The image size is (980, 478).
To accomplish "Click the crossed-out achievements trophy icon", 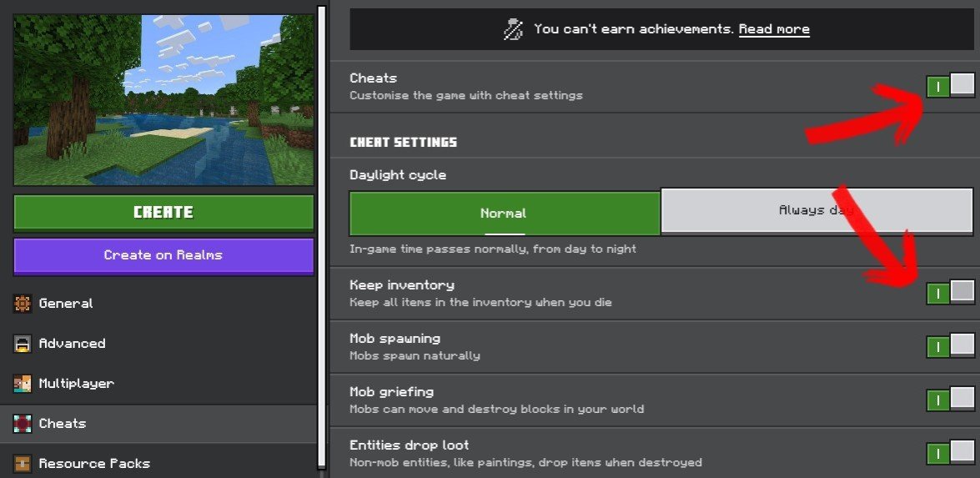I will click(513, 29).
